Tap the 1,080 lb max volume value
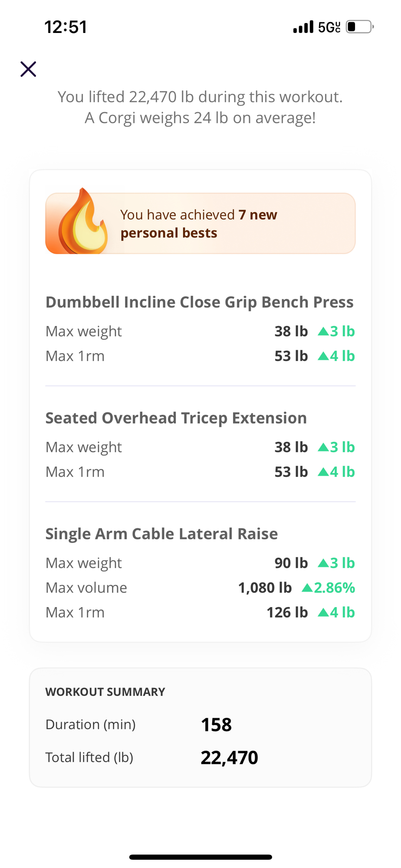The image size is (401, 868). click(x=265, y=588)
